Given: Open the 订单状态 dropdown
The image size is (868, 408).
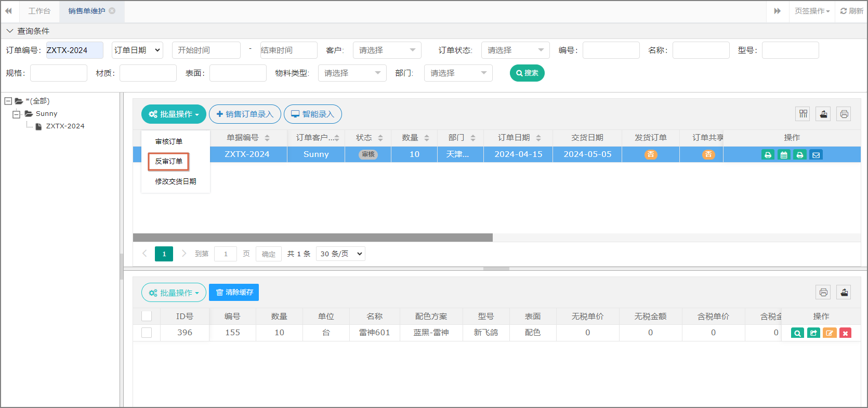Looking at the screenshot, I should pos(515,50).
